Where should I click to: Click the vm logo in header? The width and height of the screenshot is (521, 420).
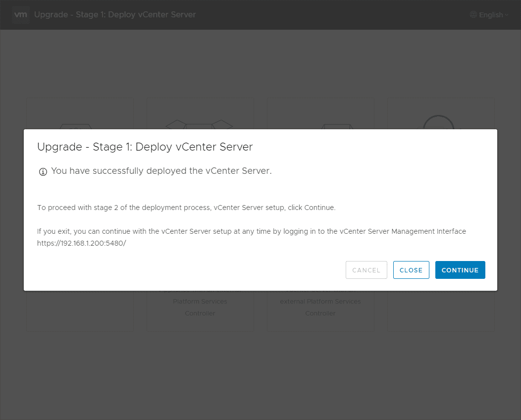(21, 15)
